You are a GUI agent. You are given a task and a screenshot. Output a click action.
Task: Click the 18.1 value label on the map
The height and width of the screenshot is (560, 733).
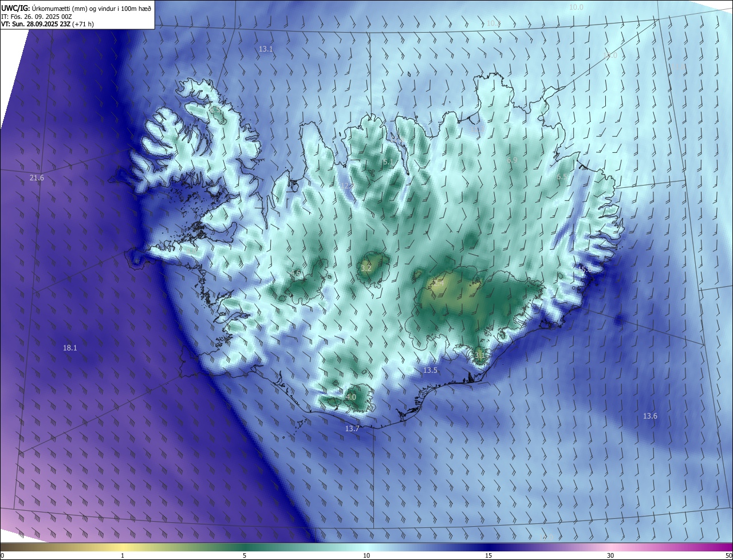click(70, 348)
